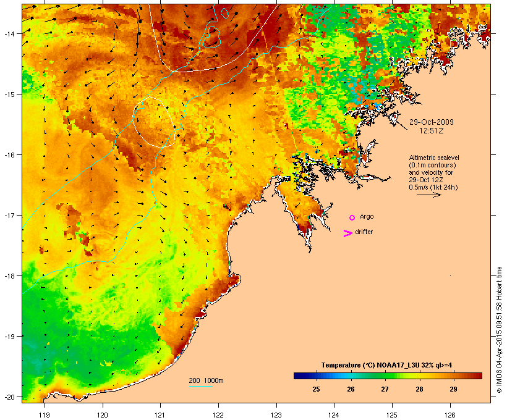The width and height of the screenshot is (507, 420).
Task: Click the colorbar tick label '29'
Action: pyautogui.click(x=453, y=389)
